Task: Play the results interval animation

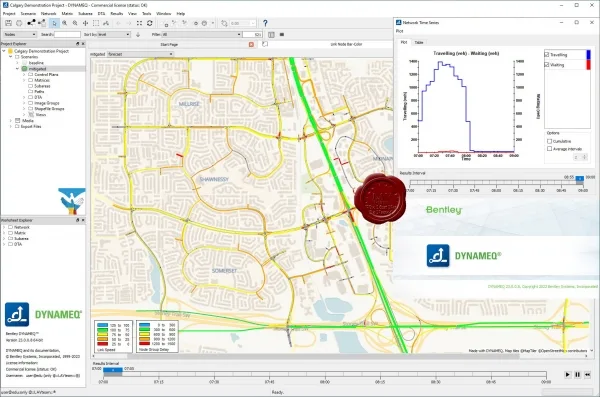Action: click(x=567, y=374)
